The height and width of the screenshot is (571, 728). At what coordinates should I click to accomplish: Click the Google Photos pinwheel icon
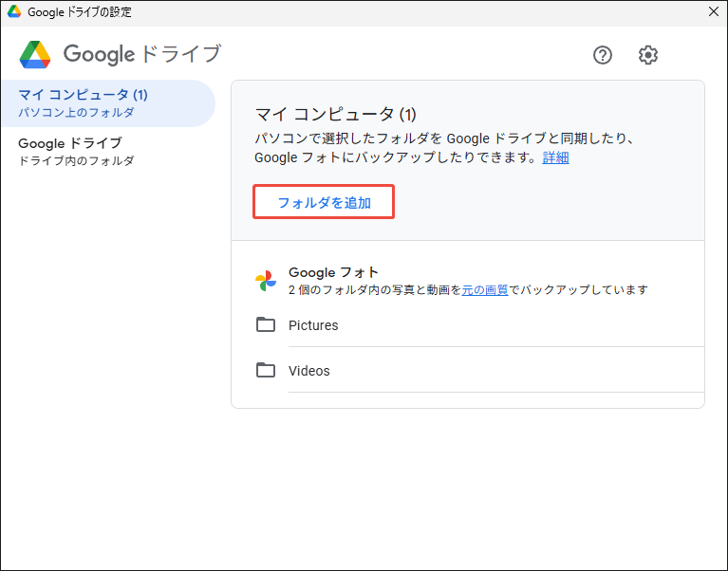pyautogui.click(x=266, y=281)
